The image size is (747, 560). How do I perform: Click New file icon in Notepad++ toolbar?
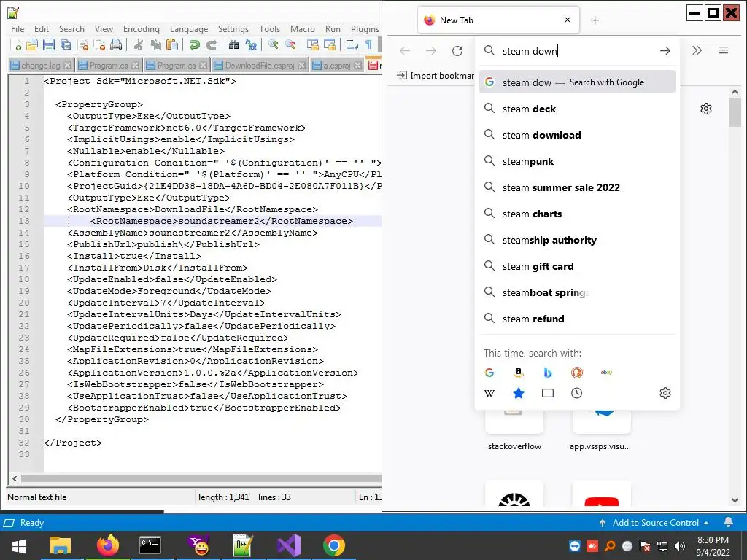pos(15,44)
